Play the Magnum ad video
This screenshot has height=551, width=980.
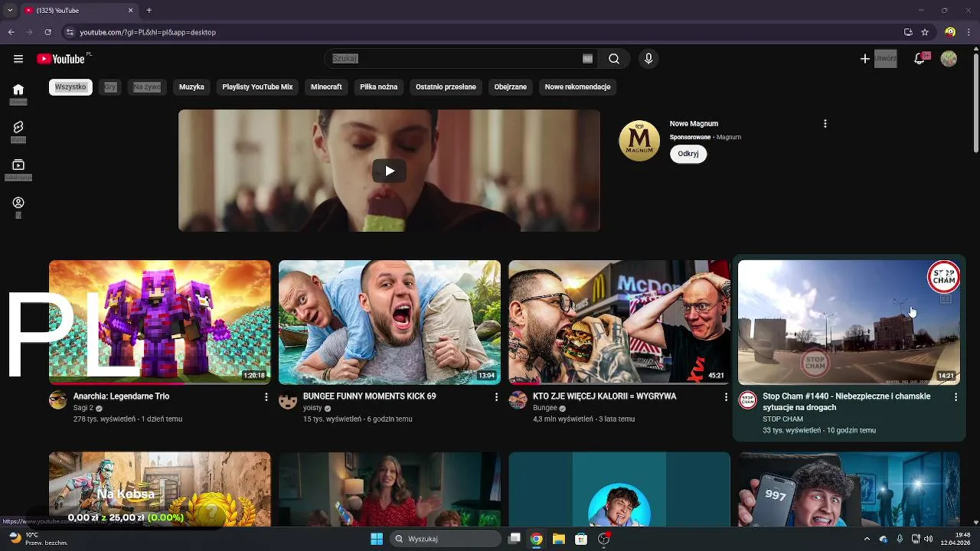(x=389, y=171)
